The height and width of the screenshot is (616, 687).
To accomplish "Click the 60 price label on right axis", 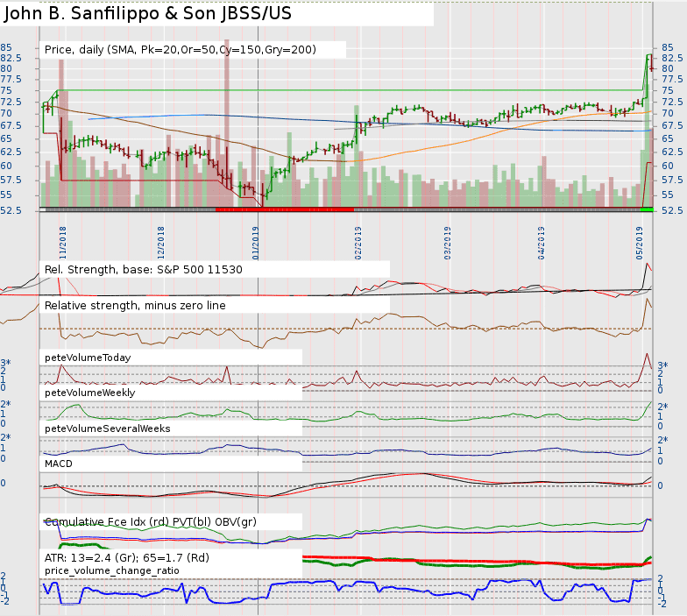I will coord(668,166).
